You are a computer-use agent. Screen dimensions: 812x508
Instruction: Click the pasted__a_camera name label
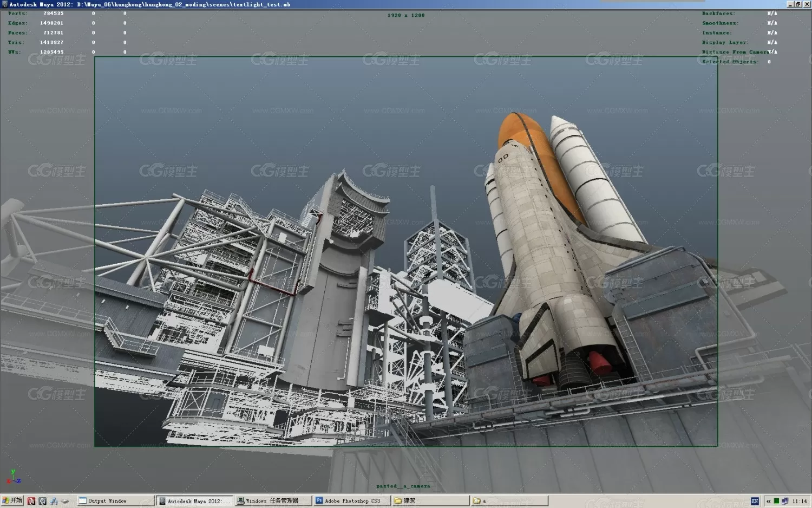pos(403,486)
